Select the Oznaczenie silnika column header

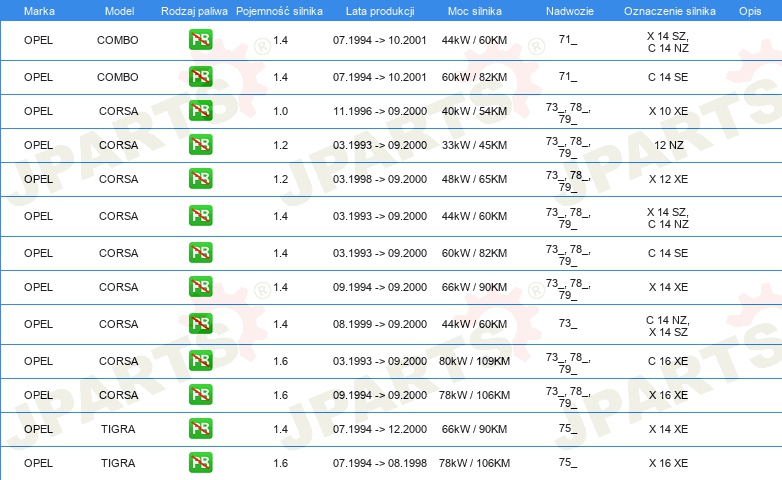point(669,11)
